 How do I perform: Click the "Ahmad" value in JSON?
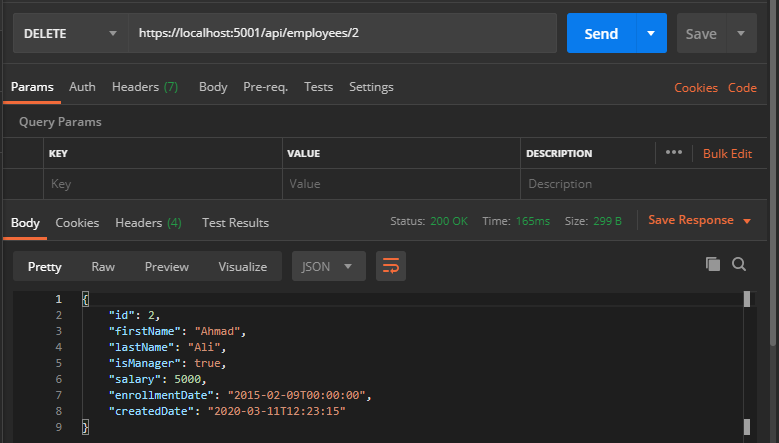217,331
